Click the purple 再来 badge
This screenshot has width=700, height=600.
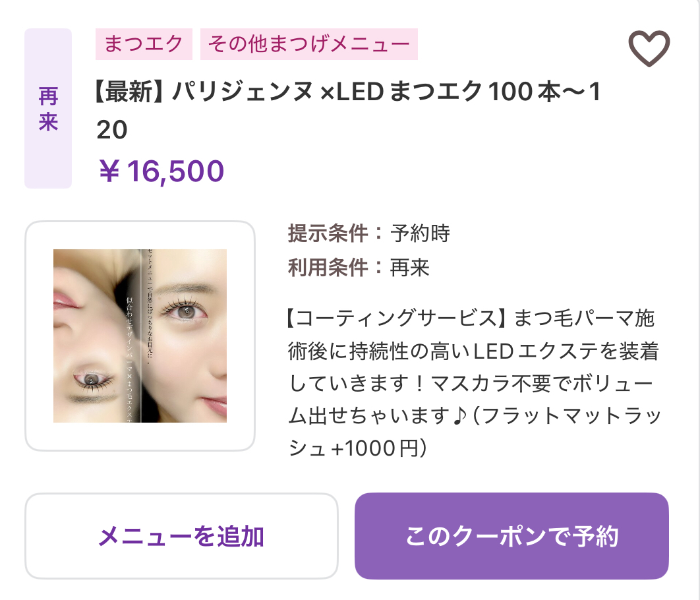[48, 109]
